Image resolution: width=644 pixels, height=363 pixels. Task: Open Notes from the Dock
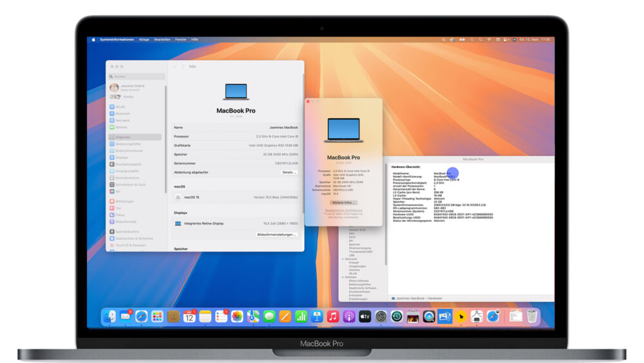205,316
